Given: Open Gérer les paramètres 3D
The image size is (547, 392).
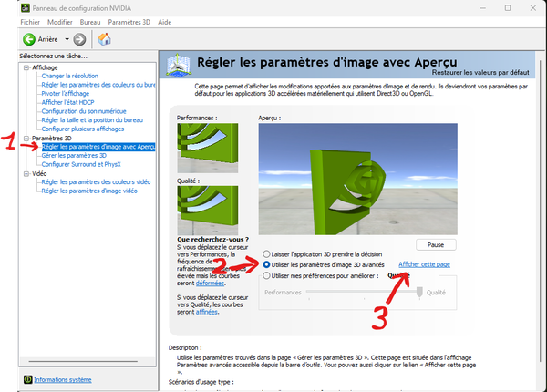Looking at the screenshot, I should tap(74, 156).
